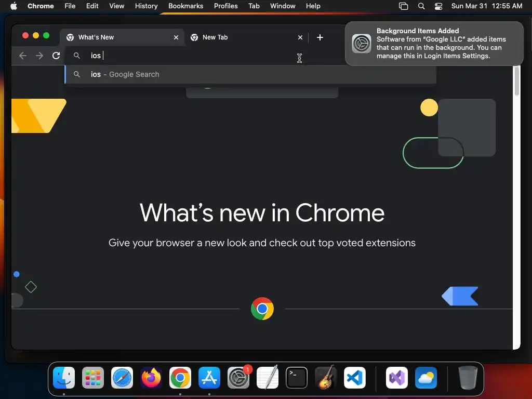Click the System Settings icon in notification
This screenshot has height=399, width=532.
click(362, 44)
